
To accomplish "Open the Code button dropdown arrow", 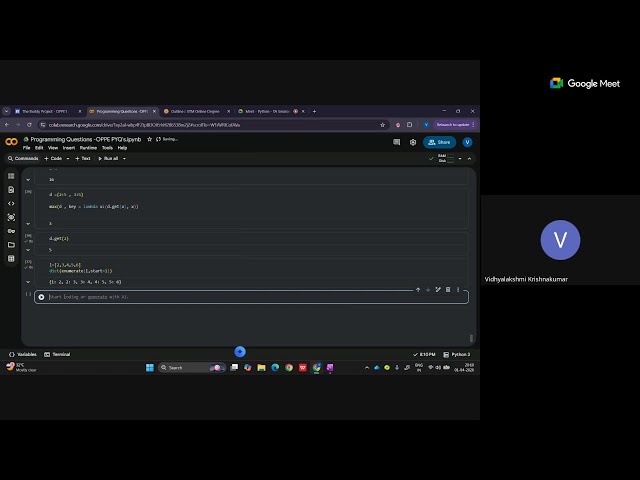I will pyautogui.click(x=68, y=158).
